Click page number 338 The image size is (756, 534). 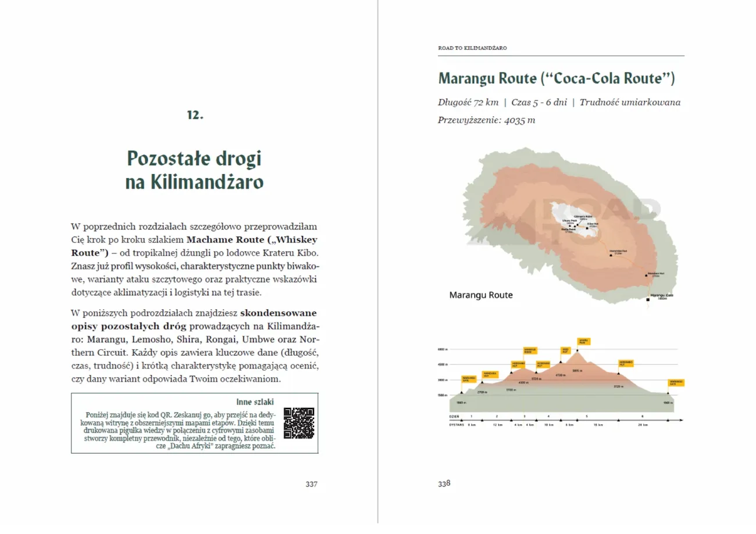click(444, 483)
